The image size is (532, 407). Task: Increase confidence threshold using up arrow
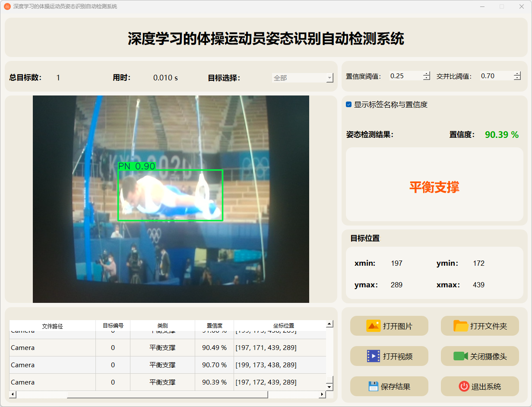pos(427,73)
